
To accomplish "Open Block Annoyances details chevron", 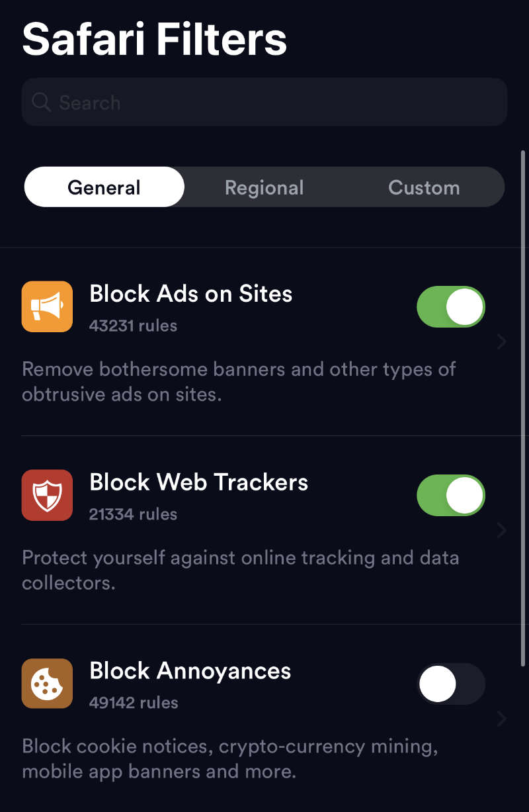I will coord(502,719).
